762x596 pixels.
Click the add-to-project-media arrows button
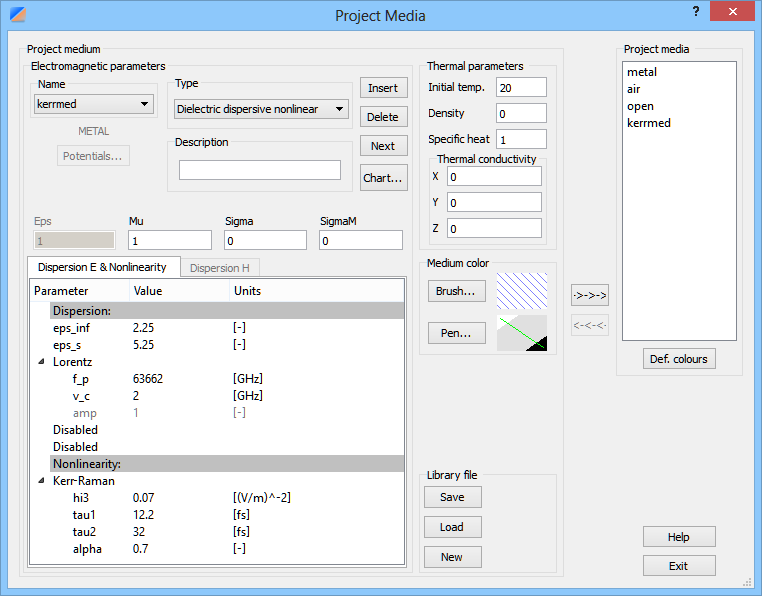[590, 295]
